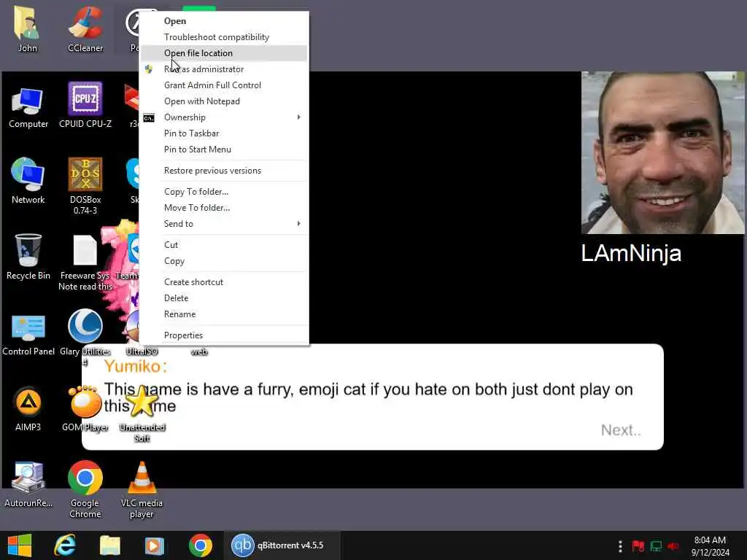Viewport: 747px width, 560px height.
Task: Click the muted volume tray icon
Action: [x=673, y=545]
